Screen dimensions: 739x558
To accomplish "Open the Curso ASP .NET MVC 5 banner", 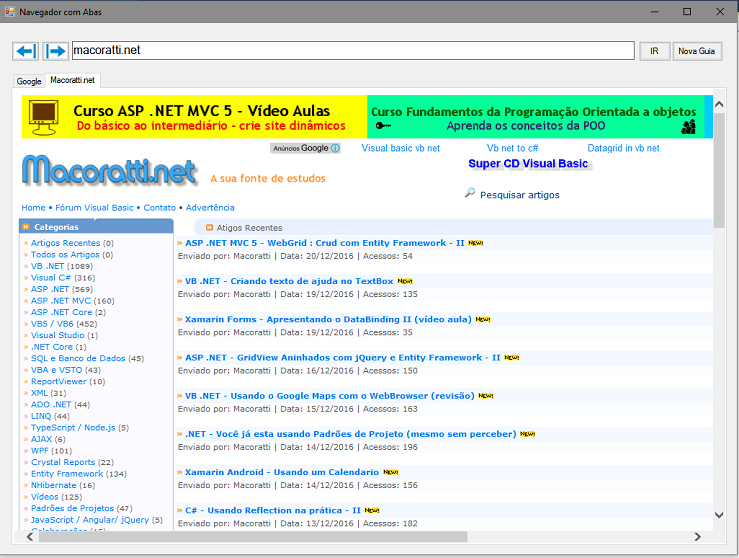I will click(194, 117).
